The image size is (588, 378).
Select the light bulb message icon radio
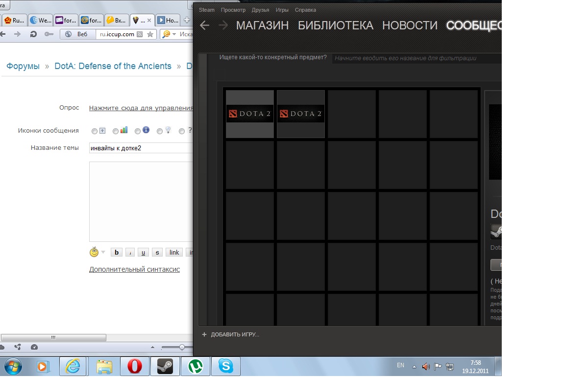click(x=160, y=131)
